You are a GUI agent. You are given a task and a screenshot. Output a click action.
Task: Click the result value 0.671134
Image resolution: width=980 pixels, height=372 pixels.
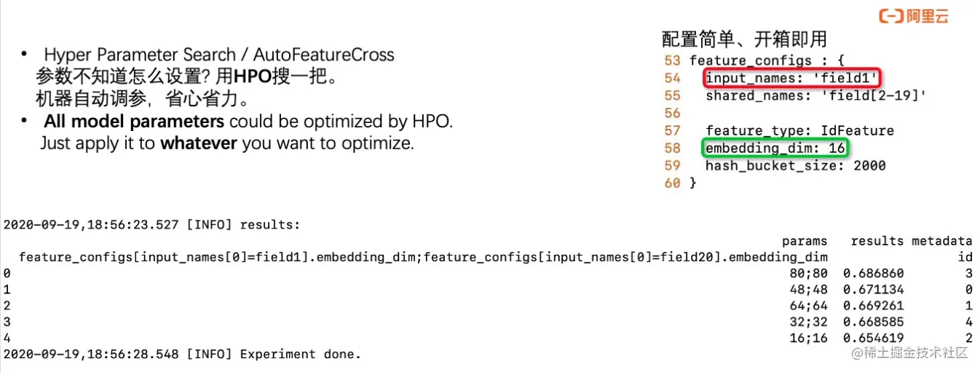pos(873,289)
